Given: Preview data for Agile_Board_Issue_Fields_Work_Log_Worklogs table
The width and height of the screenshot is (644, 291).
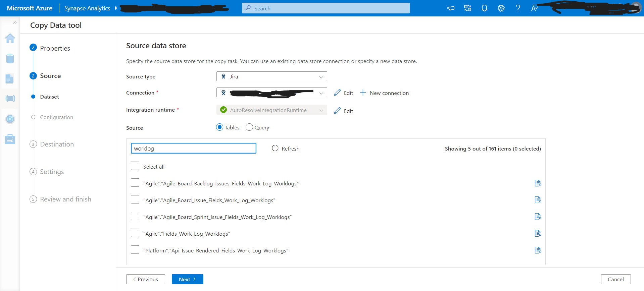Looking at the screenshot, I should click(x=538, y=200).
